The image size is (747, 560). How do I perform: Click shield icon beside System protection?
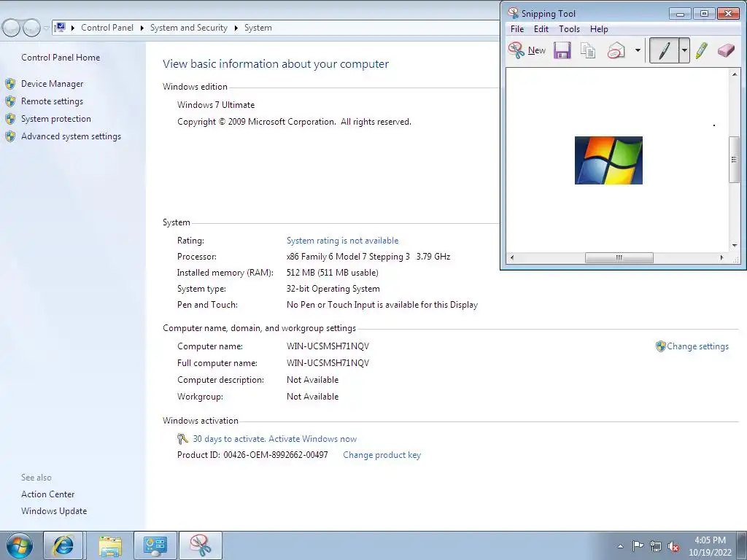coord(10,119)
